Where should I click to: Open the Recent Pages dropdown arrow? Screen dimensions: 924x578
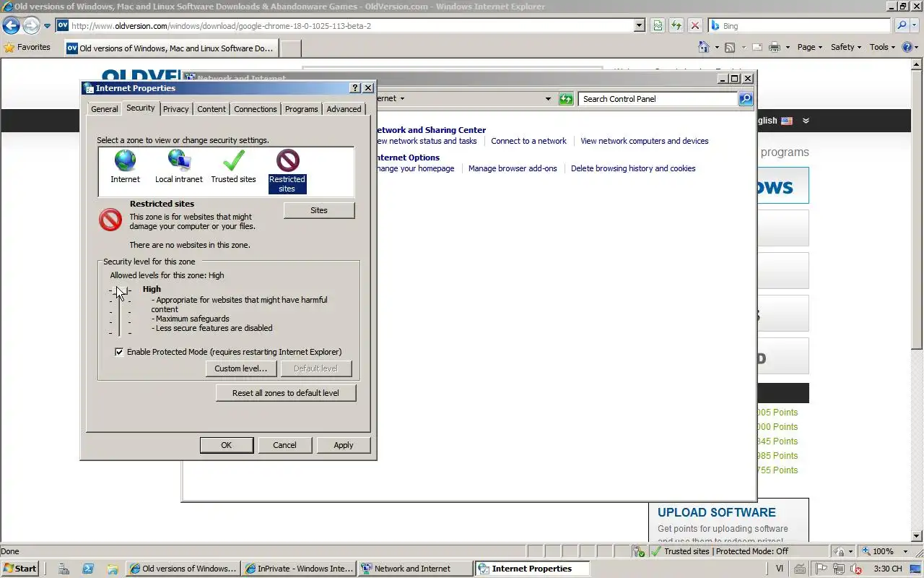[47, 26]
